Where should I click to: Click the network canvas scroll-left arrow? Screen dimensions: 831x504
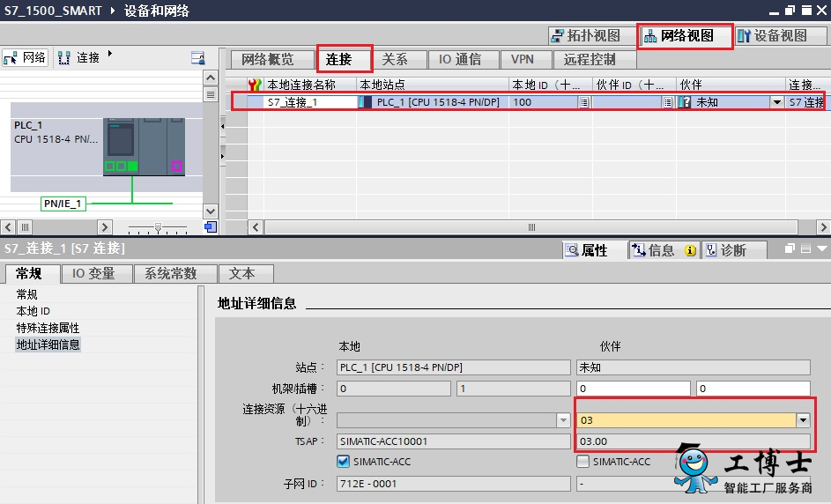pos(7,227)
